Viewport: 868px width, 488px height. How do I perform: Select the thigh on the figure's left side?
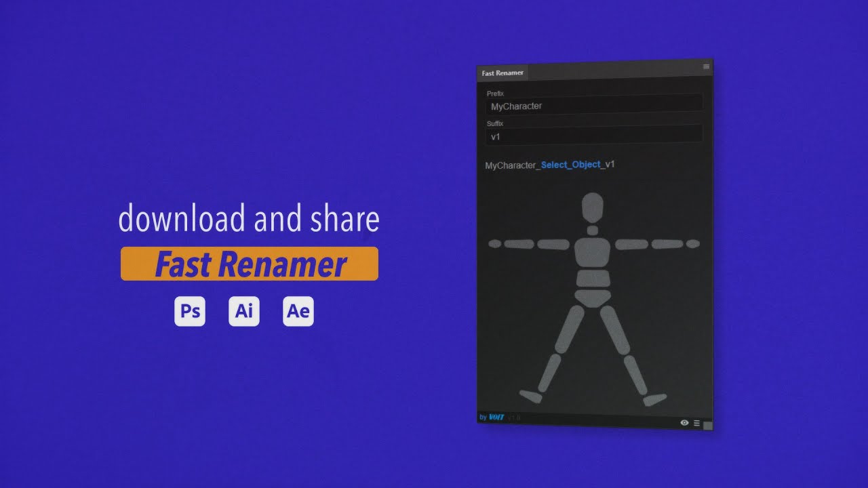click(570, 329)
